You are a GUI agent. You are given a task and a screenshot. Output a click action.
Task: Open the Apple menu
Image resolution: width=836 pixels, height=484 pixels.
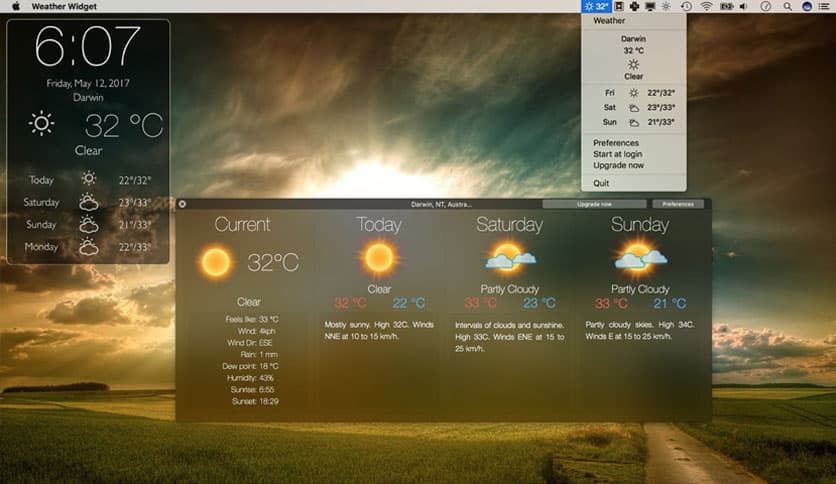click(15, 6)
